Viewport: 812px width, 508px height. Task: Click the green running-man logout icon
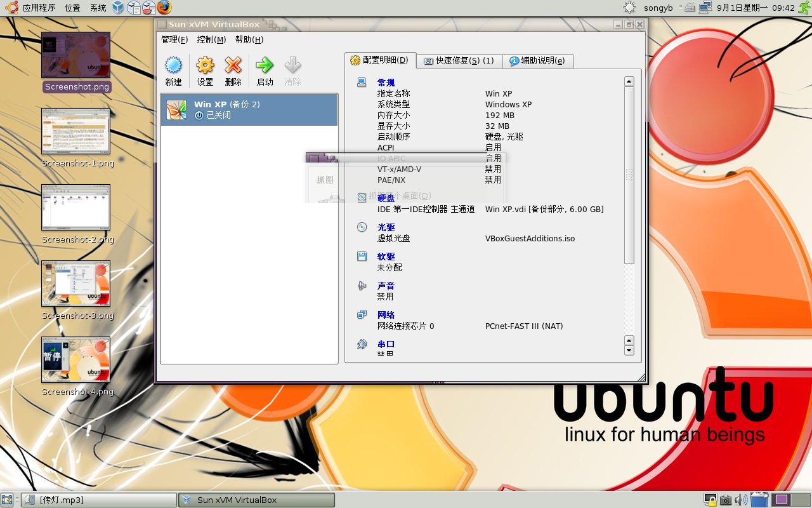(x=804, y=8)
